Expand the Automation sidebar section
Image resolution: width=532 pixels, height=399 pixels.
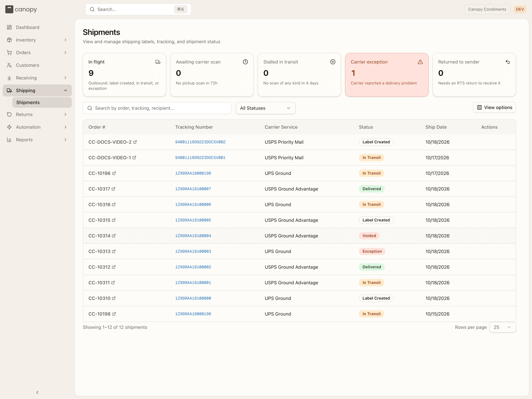[x=65, y=127]
